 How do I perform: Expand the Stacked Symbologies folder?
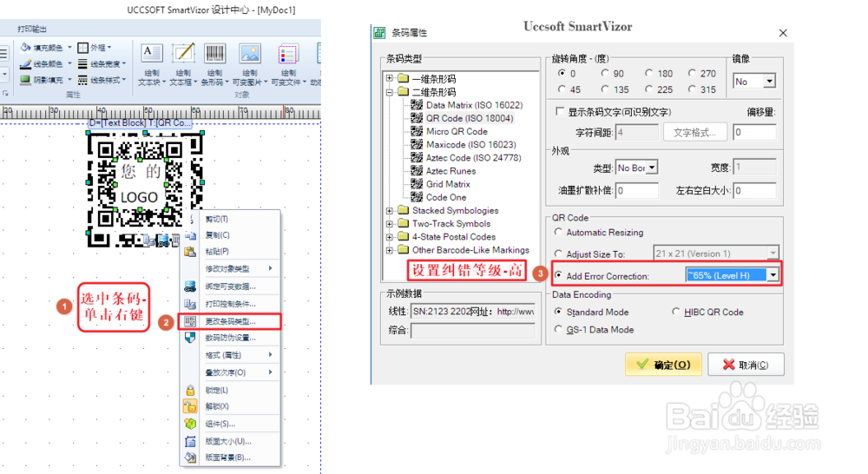click(x=390, y=210)
